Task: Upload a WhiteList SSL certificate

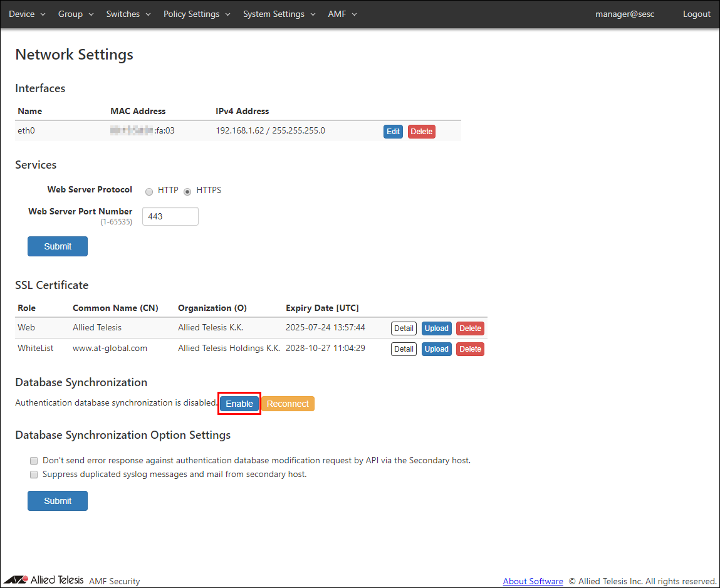Action: pyautogui.click(x=436, y=349)
